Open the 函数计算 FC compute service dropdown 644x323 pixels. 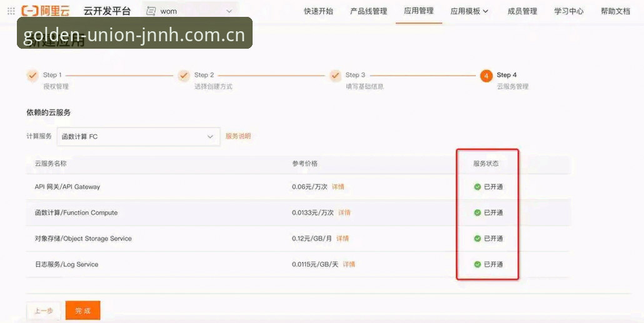tap(138, 137)
